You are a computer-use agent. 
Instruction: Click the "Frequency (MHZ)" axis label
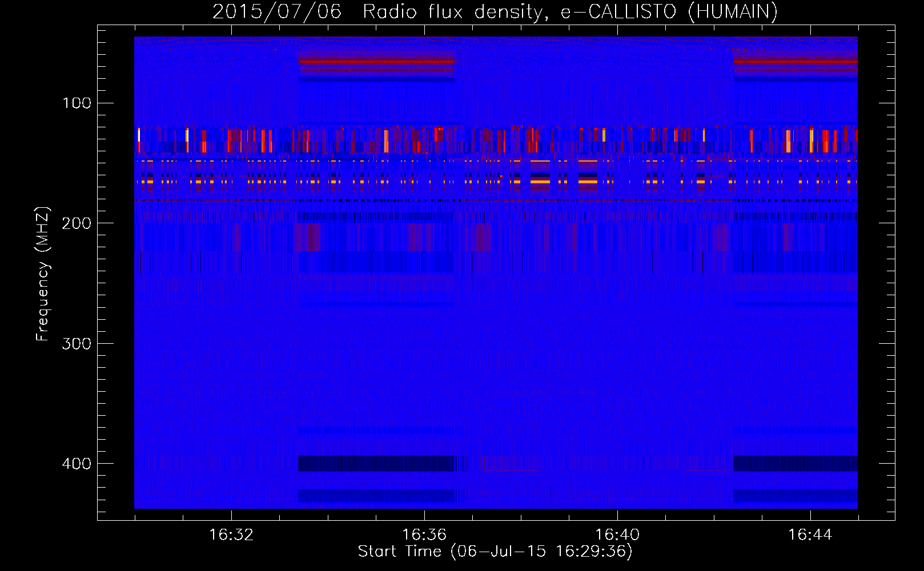(x=43, y=274)
